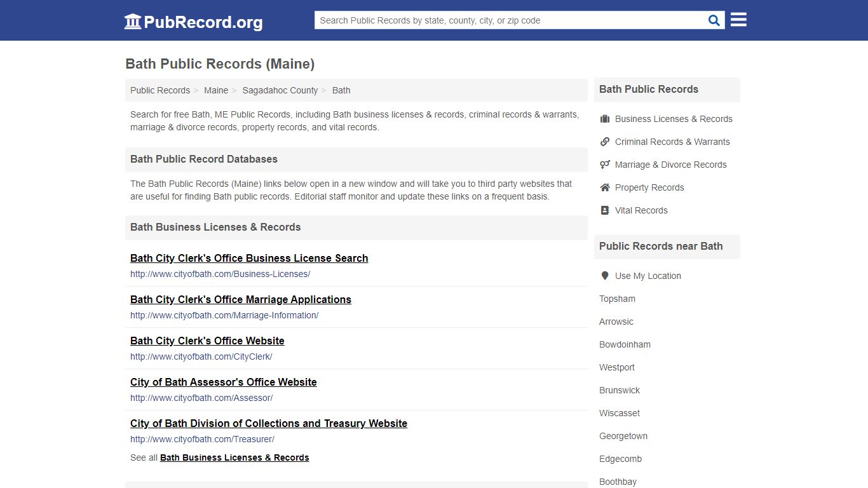Click the PubRecord.org site title text
Viewport: 868px width, 488px height.
(203, 22)
